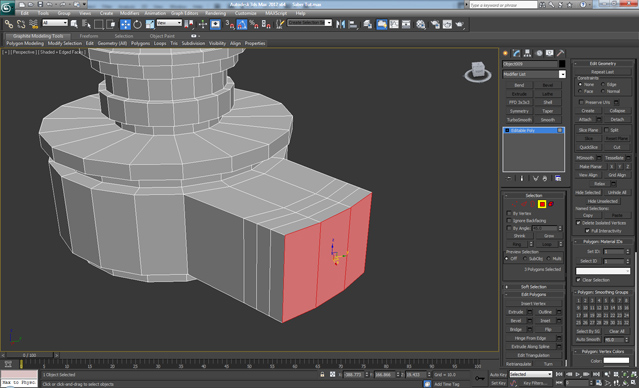Click the Pin Stack icon
Screen dimensions: 639x388
(x=509, y=179)
